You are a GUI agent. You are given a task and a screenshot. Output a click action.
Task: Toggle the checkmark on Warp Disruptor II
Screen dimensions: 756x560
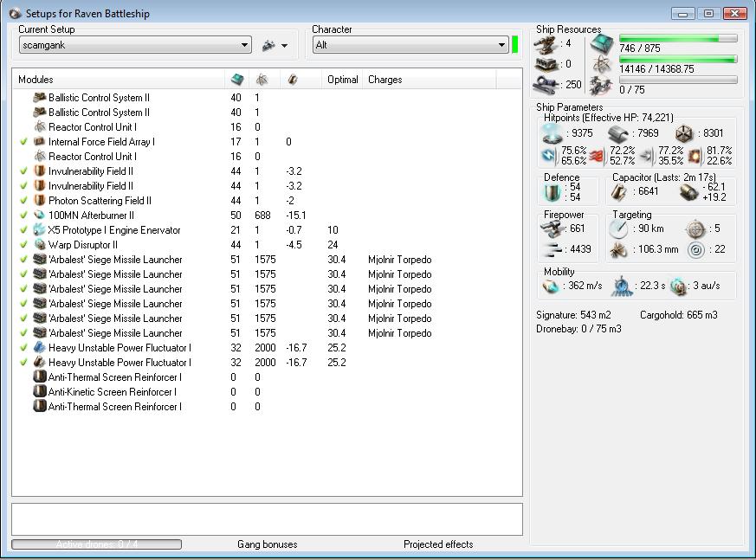23,245
